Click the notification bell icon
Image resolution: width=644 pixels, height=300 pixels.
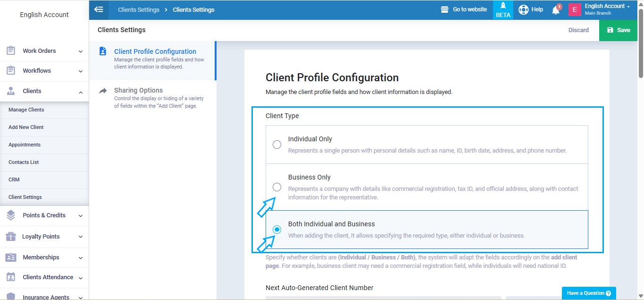coord(556,10)
